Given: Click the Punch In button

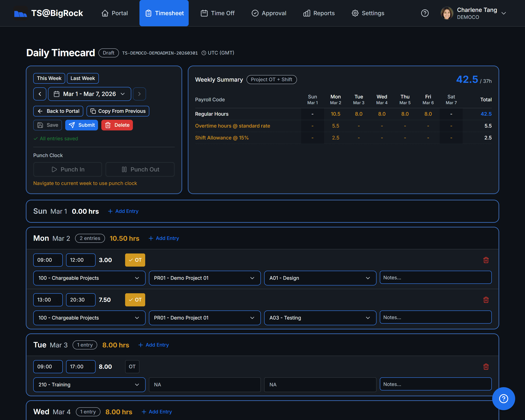Looking at the screenshot, I should (x=67, y=169).
